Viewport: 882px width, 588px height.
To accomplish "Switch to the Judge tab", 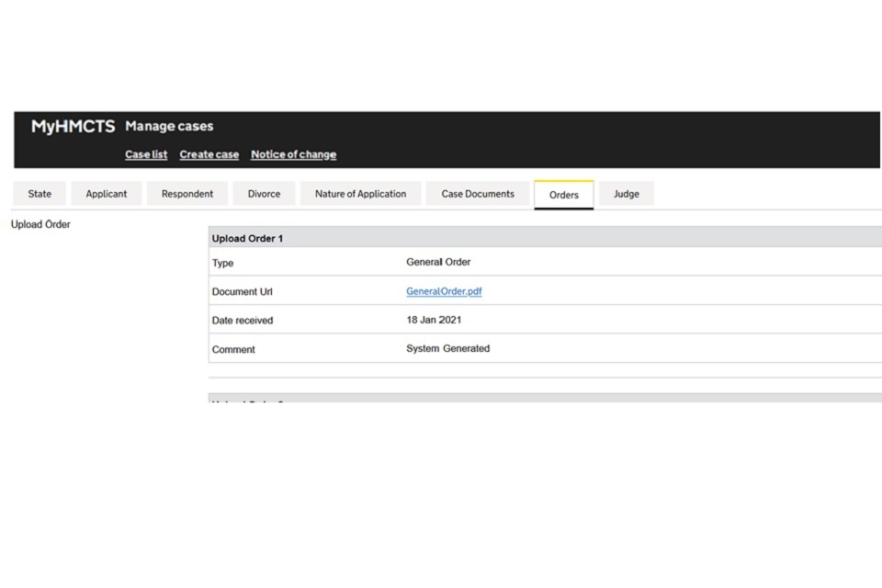I will 626,194.
